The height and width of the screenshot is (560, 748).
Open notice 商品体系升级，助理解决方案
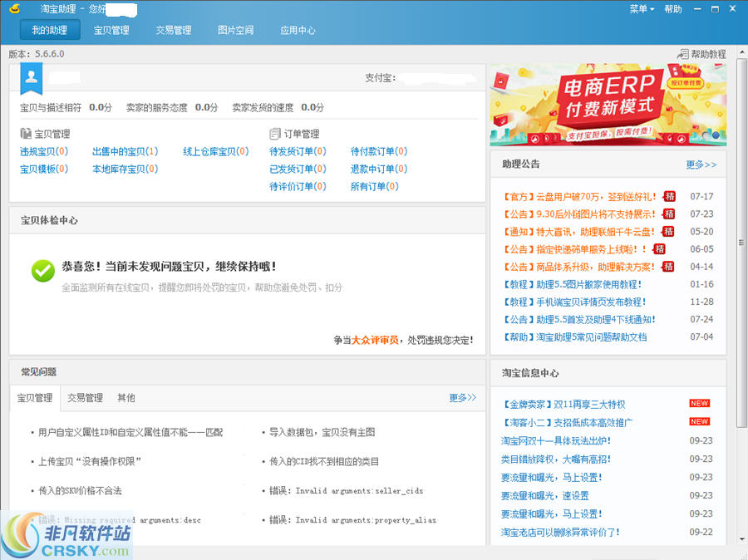(x=578, y=267)
